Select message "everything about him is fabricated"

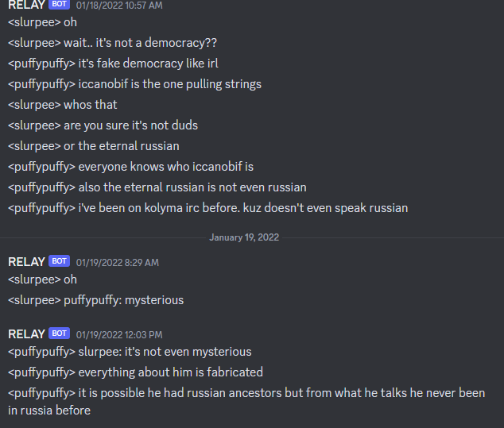(135, 372)
